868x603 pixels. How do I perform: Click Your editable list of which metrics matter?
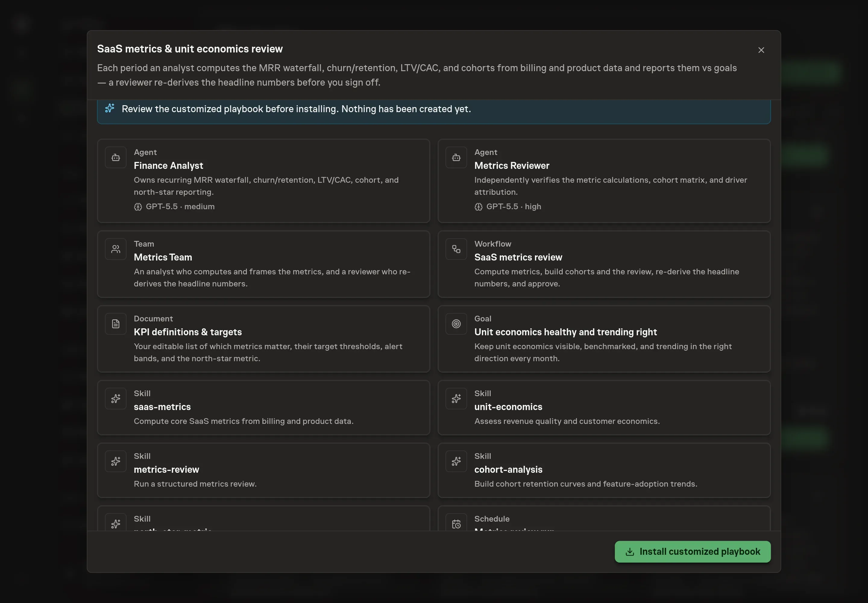click(x=268, y=352)
